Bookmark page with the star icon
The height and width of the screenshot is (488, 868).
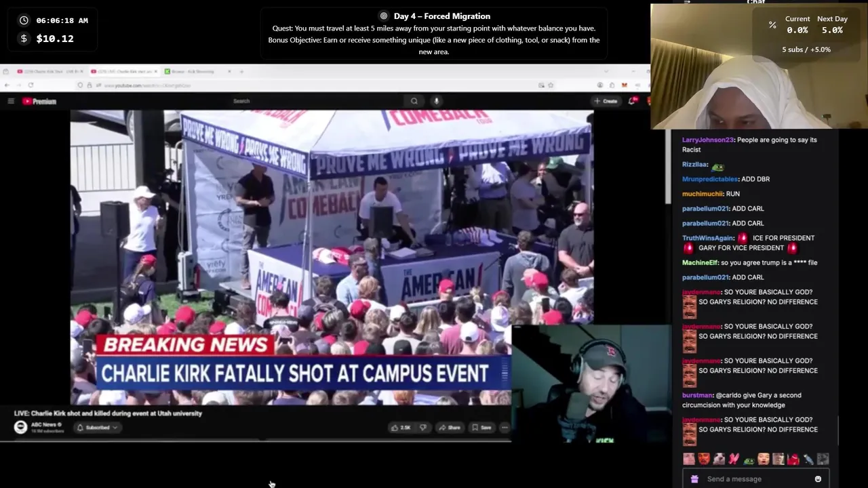pyautogui.click(x=551, y=85)
